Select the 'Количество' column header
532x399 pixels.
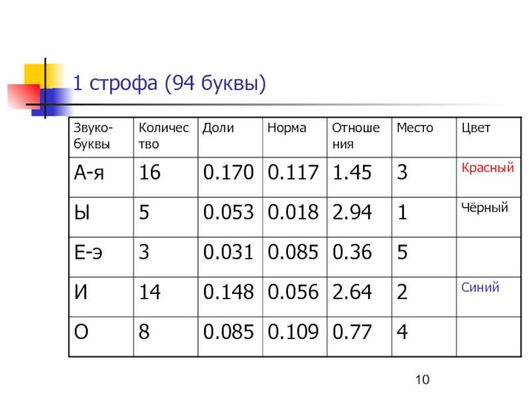[159, 135]
